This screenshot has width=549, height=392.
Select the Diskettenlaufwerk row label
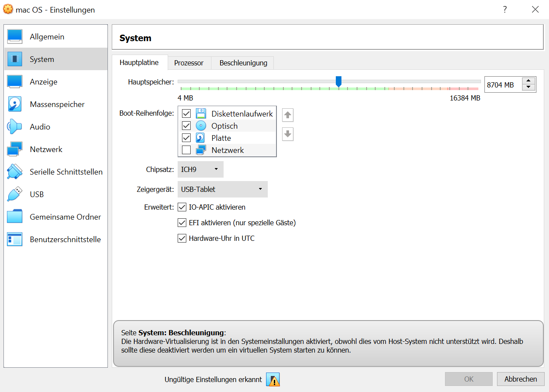coord(242,114)
